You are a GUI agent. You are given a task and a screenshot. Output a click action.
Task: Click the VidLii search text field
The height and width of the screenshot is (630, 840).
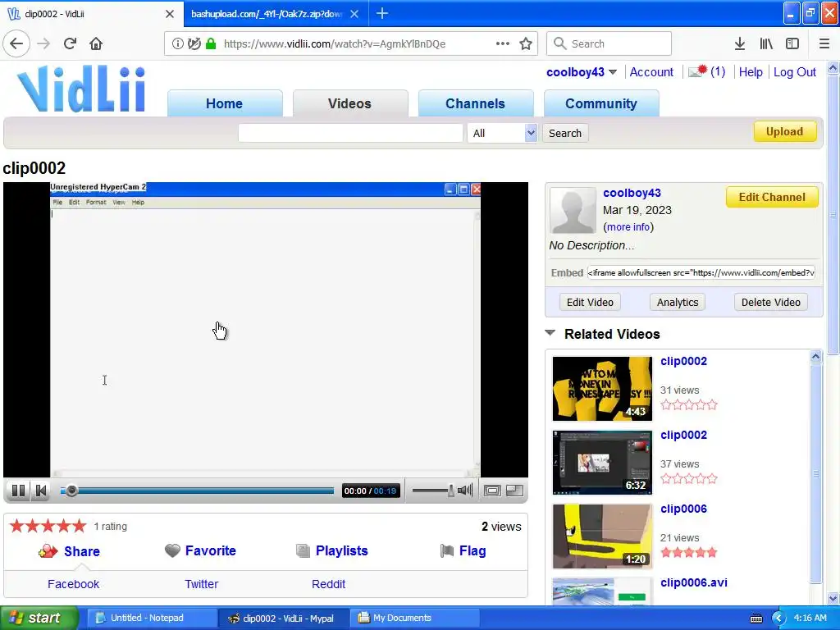(350, 133)
